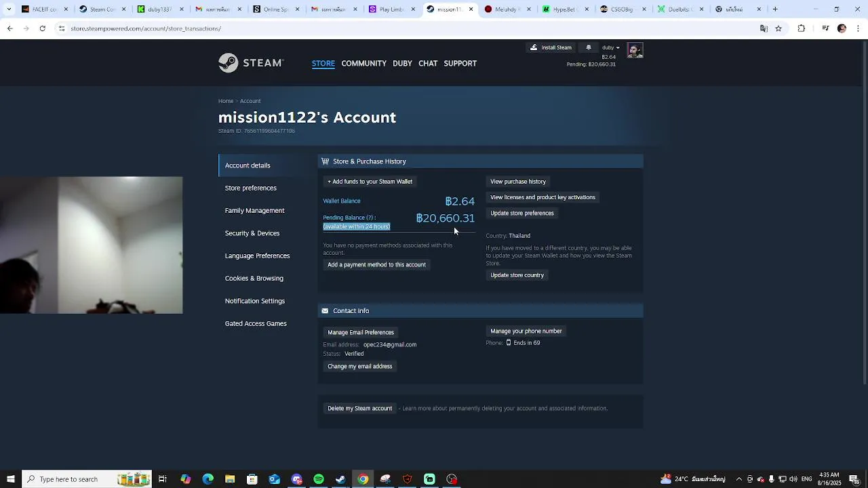
Task: Click the Chrome icon on taskbar
Action: click(363, 479)
